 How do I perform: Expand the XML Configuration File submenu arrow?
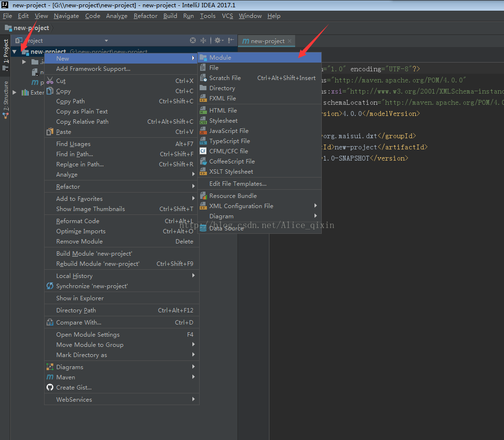pyautogui.click(x=315, y=205)
